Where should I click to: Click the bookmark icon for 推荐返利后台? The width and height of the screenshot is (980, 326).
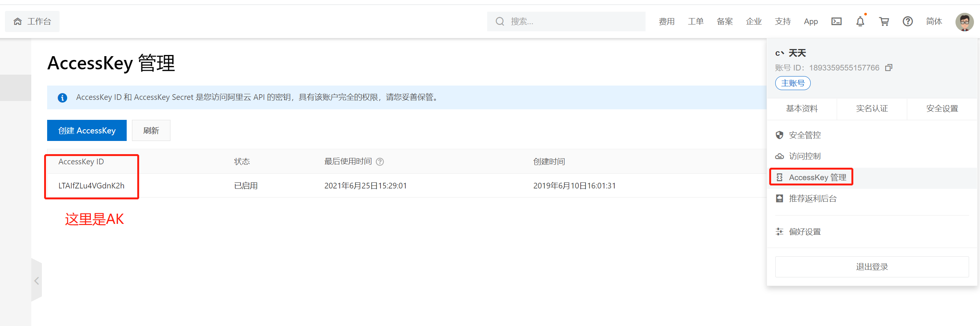(x=779, y=199)
